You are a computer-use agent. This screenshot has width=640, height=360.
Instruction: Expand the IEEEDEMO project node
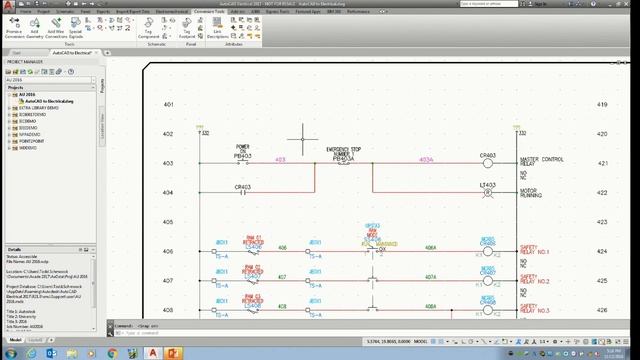[x=9, y=128]
